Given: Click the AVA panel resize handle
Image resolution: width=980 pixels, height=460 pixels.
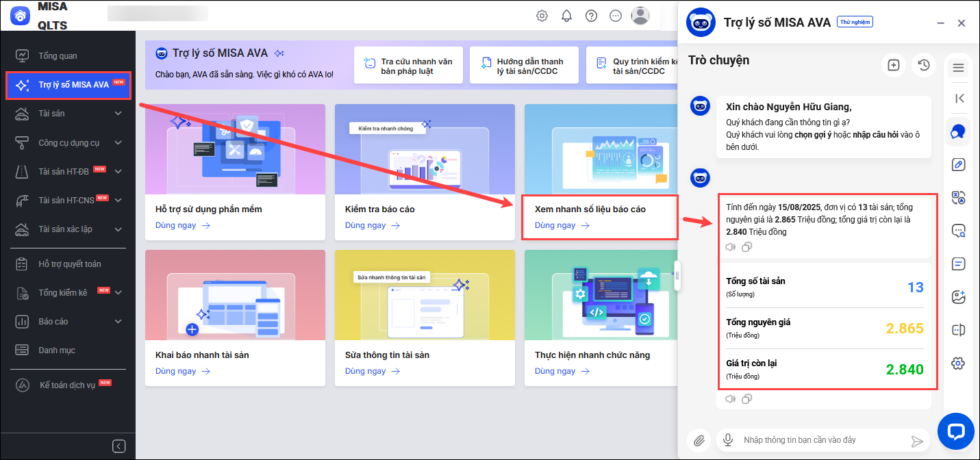Looking at the screenshot, I should [677, 275].
